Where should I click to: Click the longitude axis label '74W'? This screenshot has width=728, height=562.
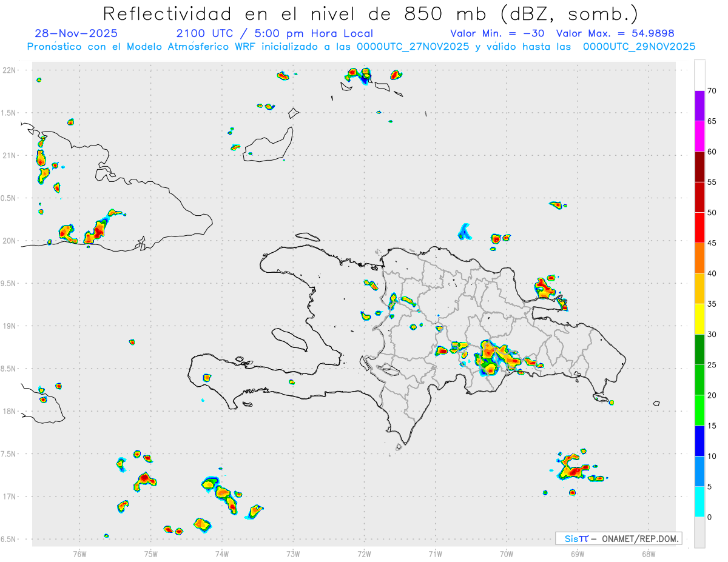tap(222, 553)
